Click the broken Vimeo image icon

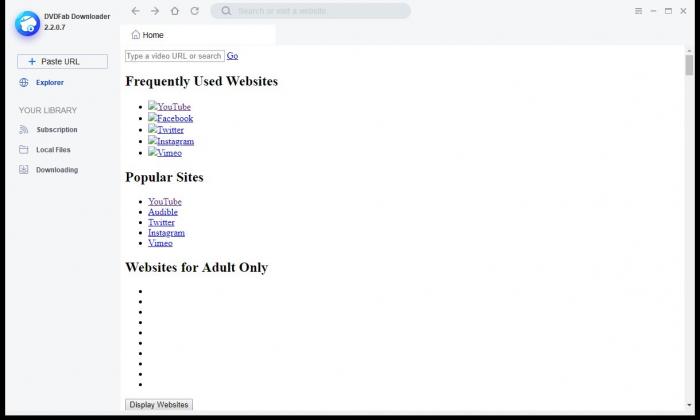point(153,152)
